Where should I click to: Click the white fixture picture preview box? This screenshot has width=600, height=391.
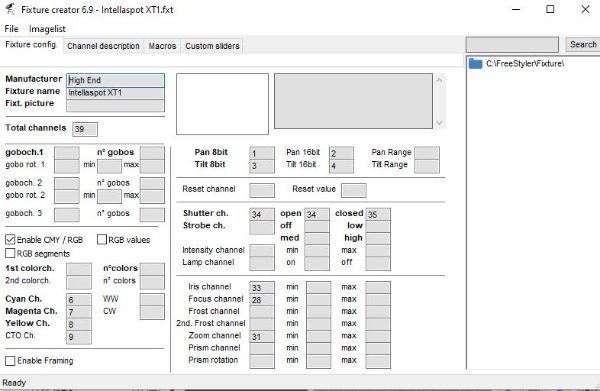(222, 104)
